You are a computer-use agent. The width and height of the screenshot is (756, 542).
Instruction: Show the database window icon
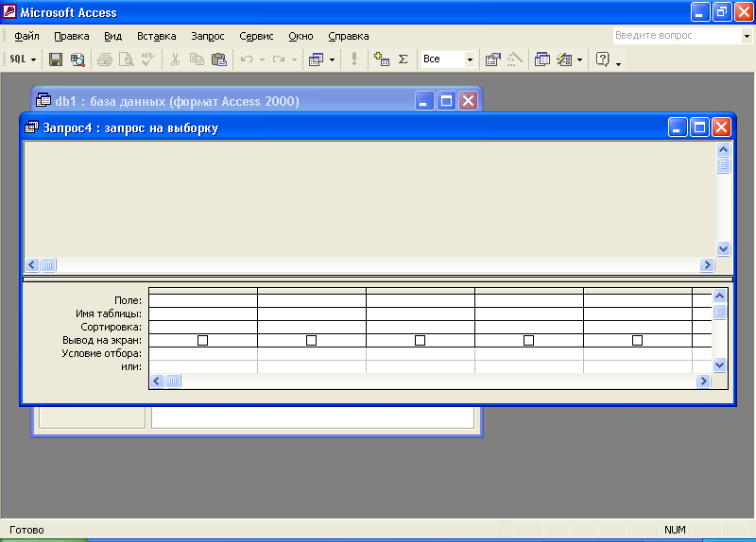542,59
